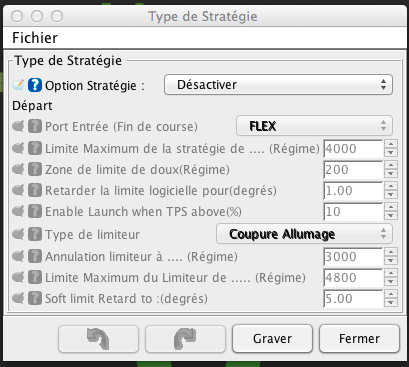Open the Port Entrée FLEX dropdown
Image resolution: width=409 pixels, height=367 pixels.
pos(314,126)
